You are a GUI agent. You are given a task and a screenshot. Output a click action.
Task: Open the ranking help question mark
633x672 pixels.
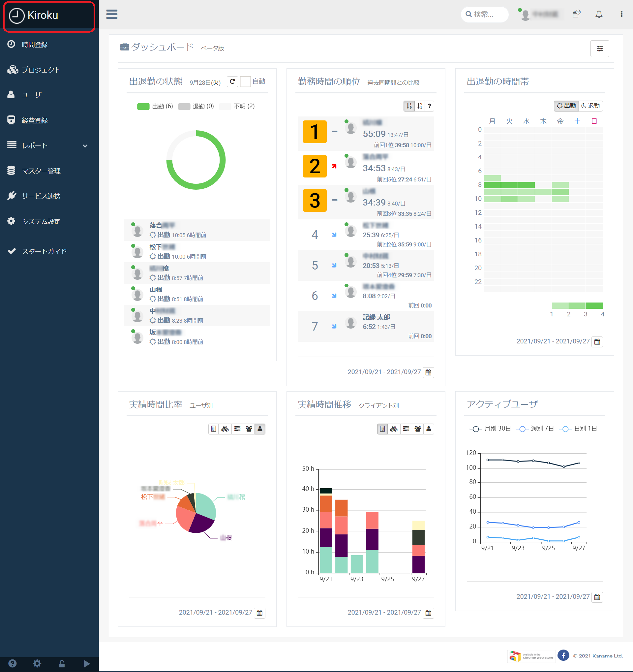tap(429, 106)
